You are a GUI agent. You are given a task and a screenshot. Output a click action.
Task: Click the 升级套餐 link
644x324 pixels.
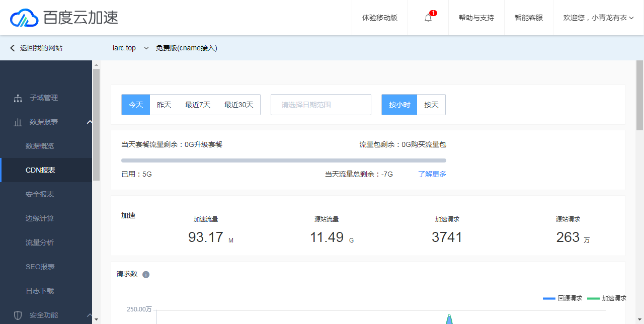click(208, 144)
